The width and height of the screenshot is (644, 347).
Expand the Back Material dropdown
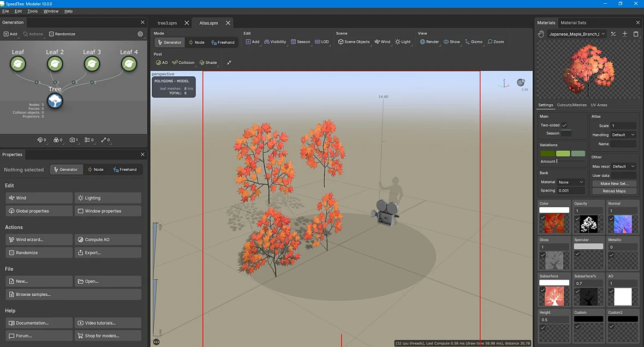570,182
